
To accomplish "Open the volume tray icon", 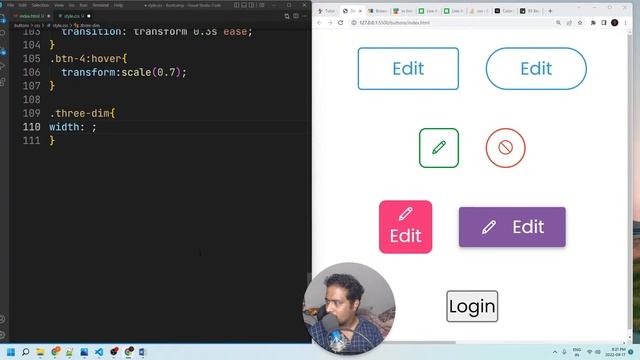I will click(598, 352).
